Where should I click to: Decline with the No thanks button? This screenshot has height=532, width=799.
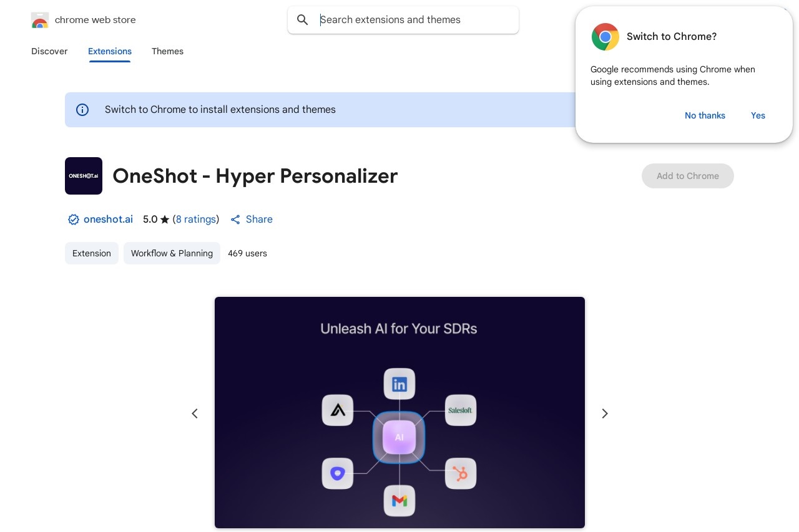[x=705, y=115]
